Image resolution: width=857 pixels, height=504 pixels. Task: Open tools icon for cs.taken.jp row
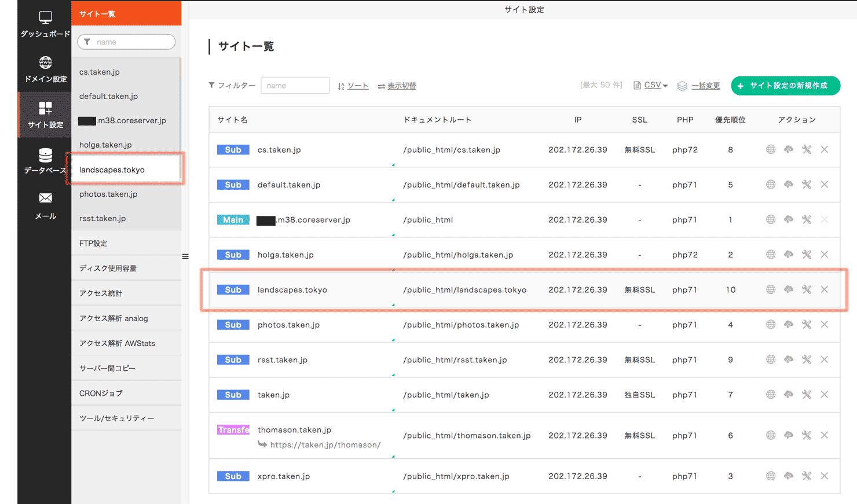coord(807,149)
